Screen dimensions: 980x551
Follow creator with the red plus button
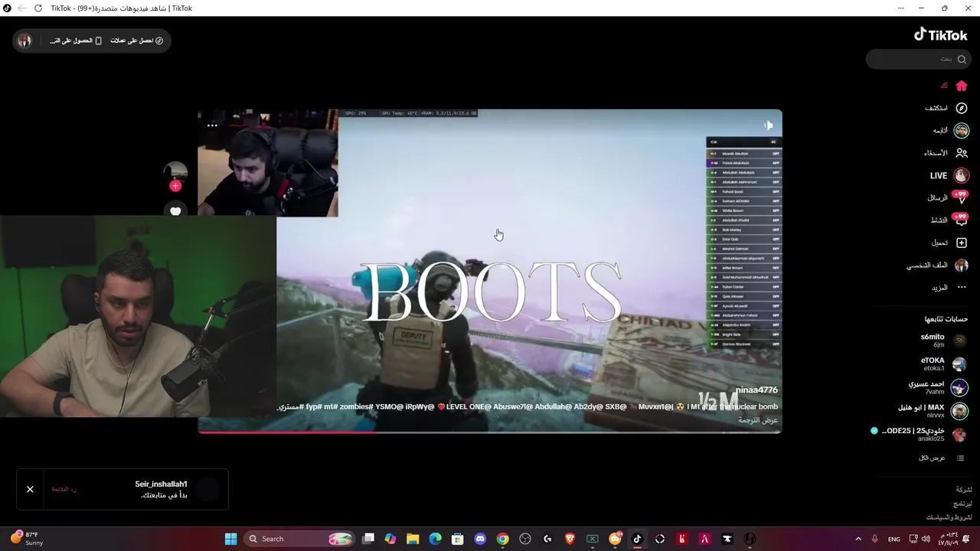tap(175, 186)
